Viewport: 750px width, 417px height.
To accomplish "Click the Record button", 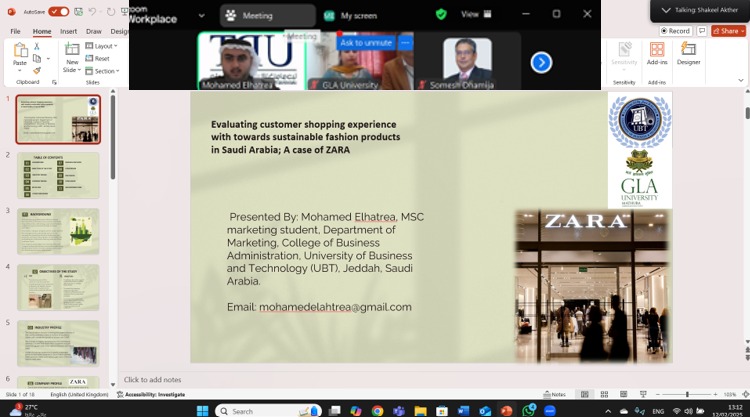I will [x=675, y=31].
